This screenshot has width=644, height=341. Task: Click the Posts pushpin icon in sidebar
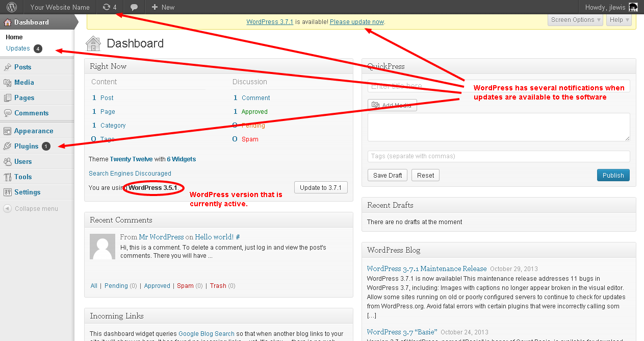pyautogui.click(x=8, y=67)
